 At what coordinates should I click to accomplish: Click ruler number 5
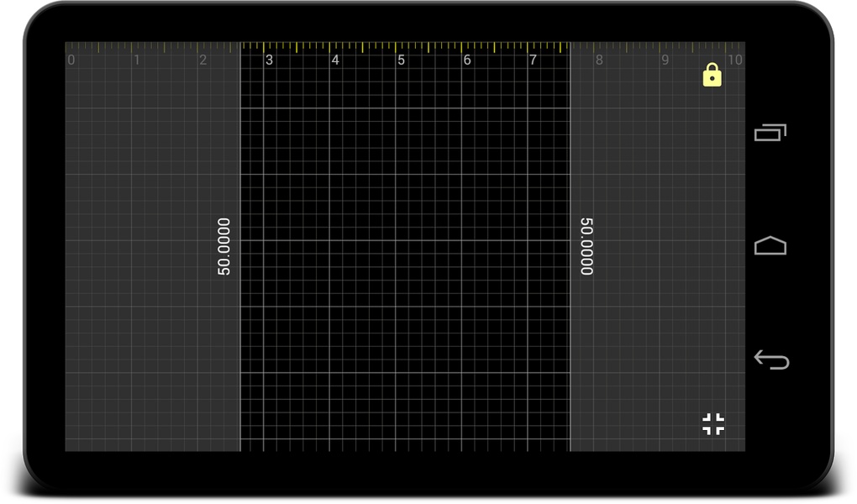pos(401,60)
